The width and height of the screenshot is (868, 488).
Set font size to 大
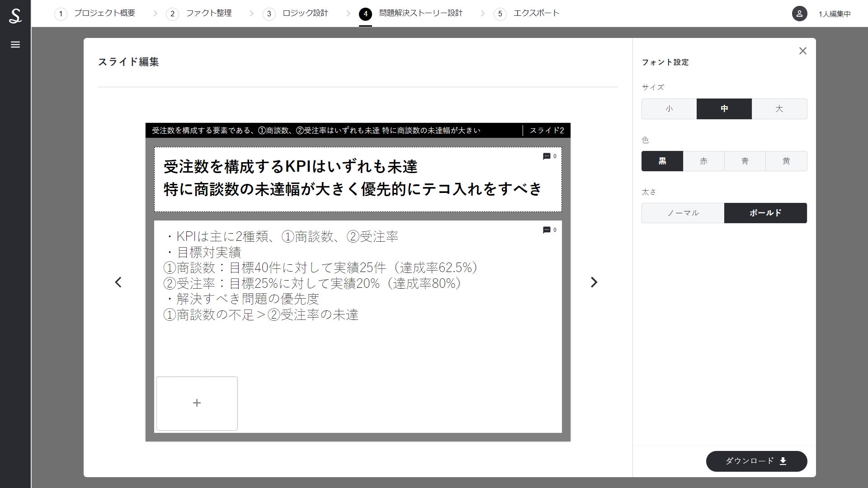click(x=779, y=109)
